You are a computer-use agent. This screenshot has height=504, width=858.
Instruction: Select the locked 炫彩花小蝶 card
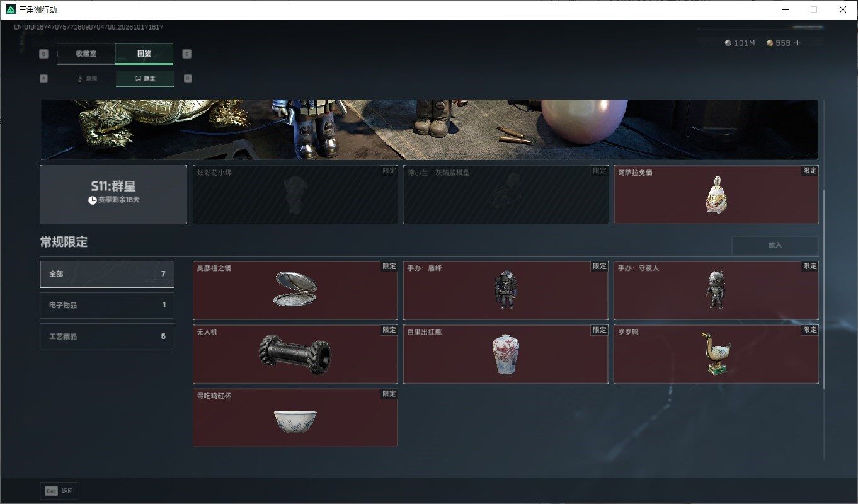pyautogui.click(x=295, y=195)
